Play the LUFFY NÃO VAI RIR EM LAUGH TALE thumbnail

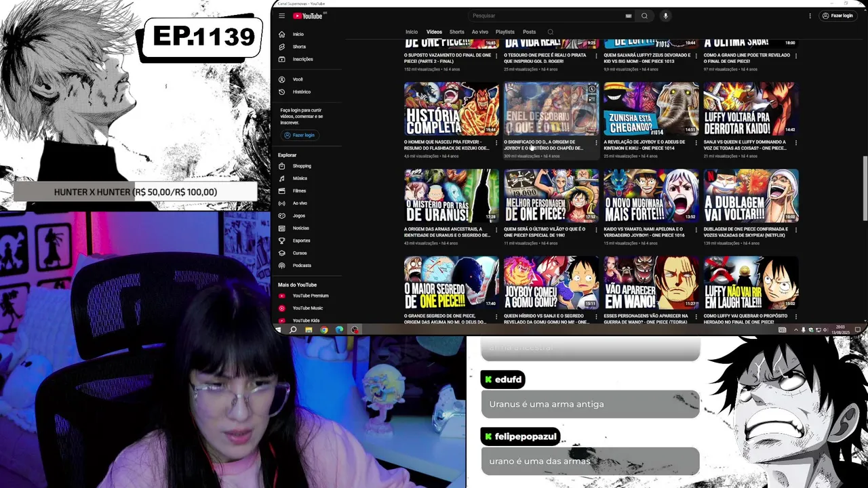[x=751, y=283]
